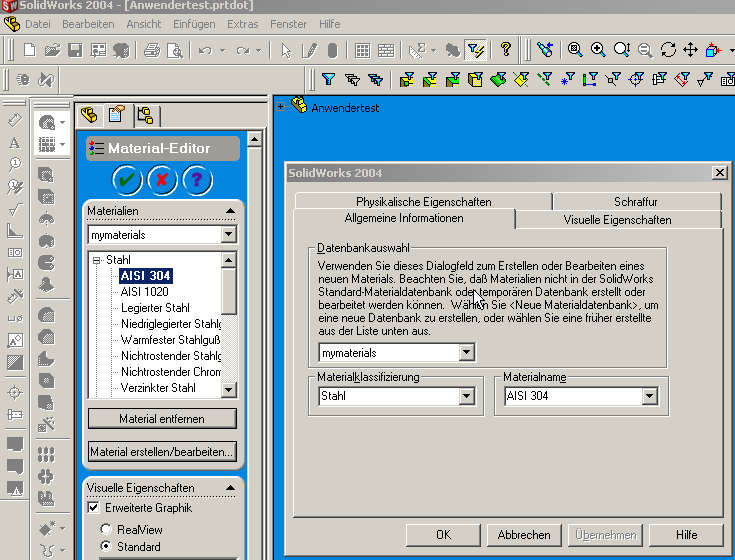
Task: Open the FeatureManager design tree tab
Action: point(89,115)
